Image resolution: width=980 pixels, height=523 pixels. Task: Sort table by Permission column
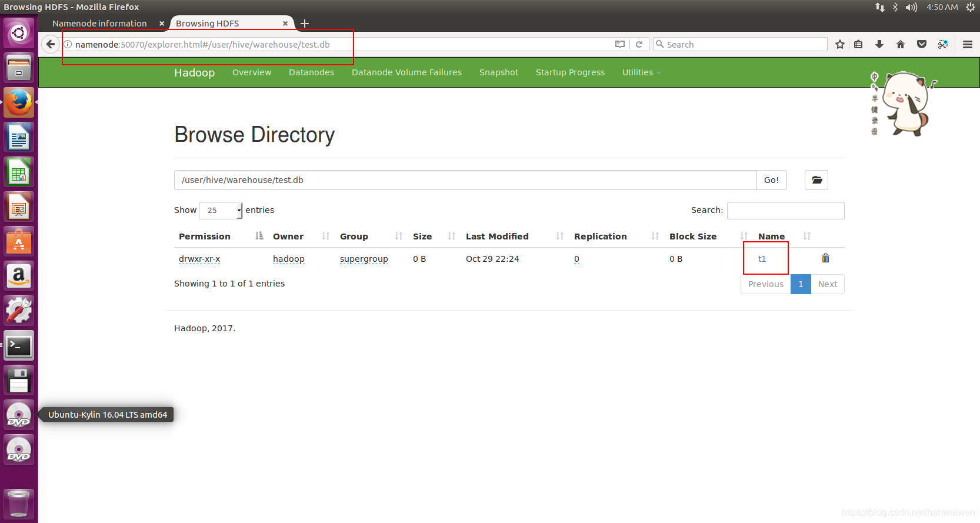point(221,236)
